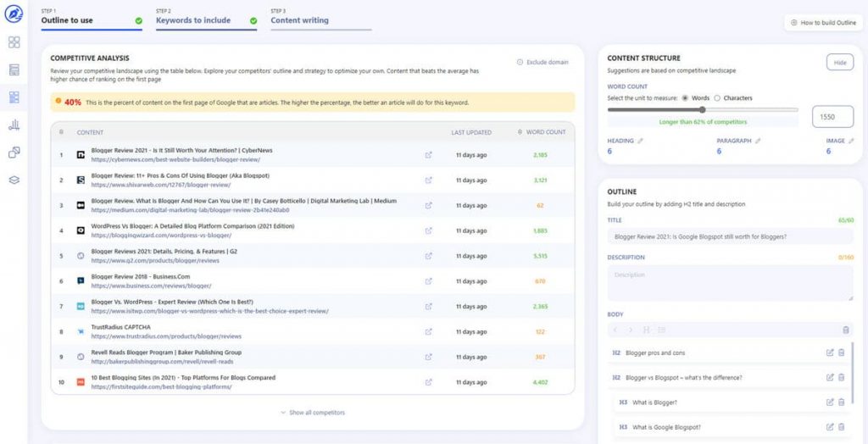
Task: Open external link for G2 Blogger Reviews row
Action: point(428,256)
